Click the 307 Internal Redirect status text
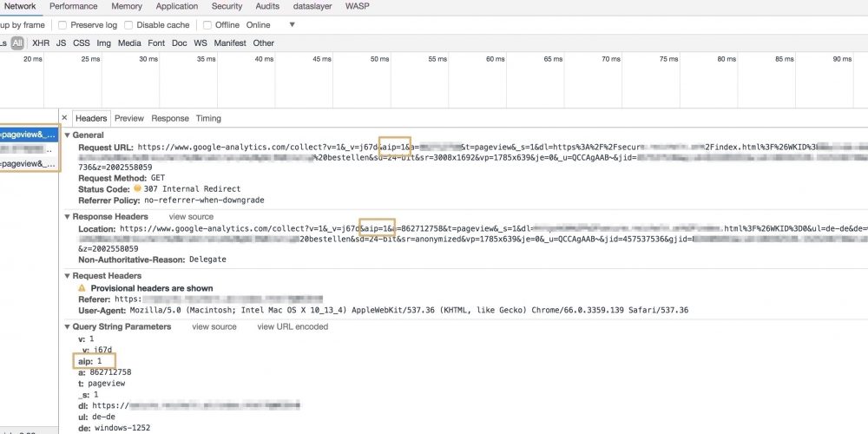The image size is (868, 434). 192,188
